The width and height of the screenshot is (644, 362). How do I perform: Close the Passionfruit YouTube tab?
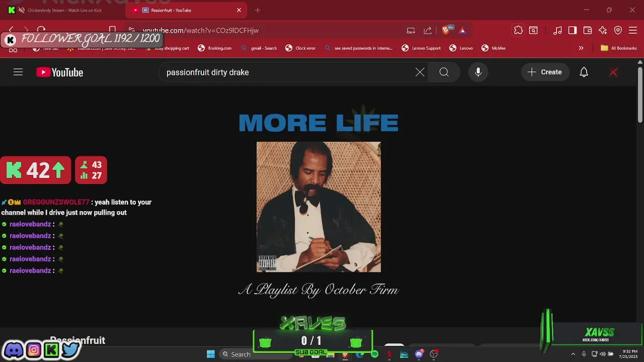pyautogui.click(x=239, y=10)
